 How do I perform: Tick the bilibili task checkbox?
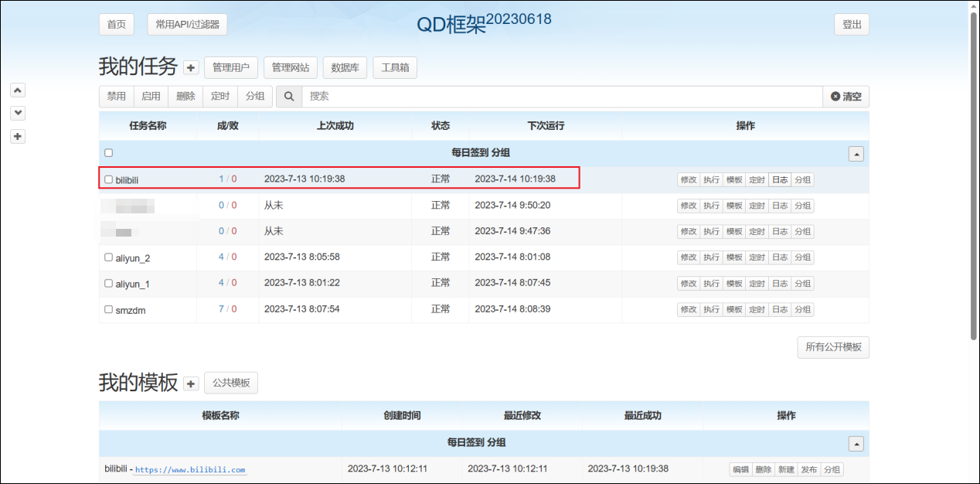click(x=108, y=179)
